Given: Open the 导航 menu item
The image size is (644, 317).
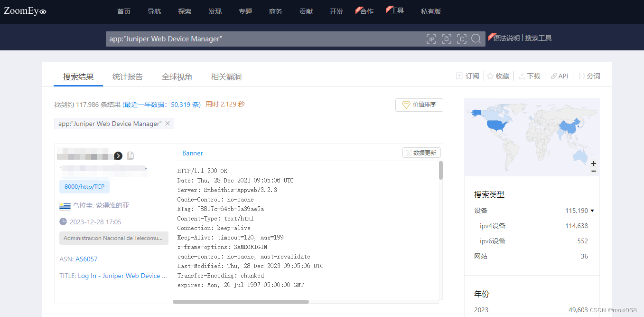Looking at the screenshot, I should point(154,11).
